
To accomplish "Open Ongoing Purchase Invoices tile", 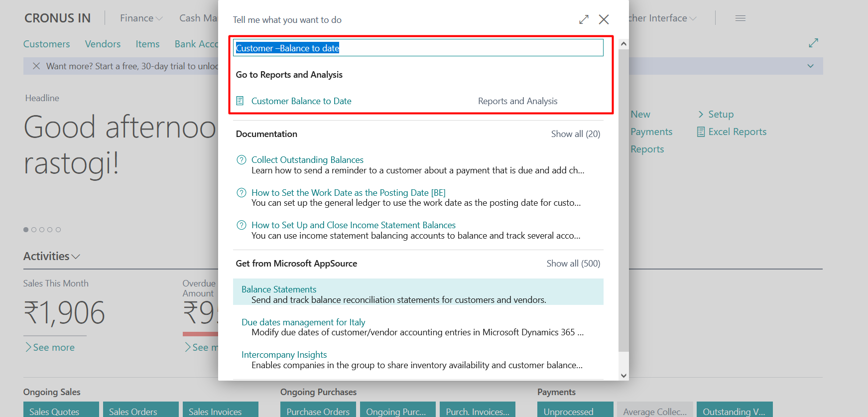I will tap(398, 410).
